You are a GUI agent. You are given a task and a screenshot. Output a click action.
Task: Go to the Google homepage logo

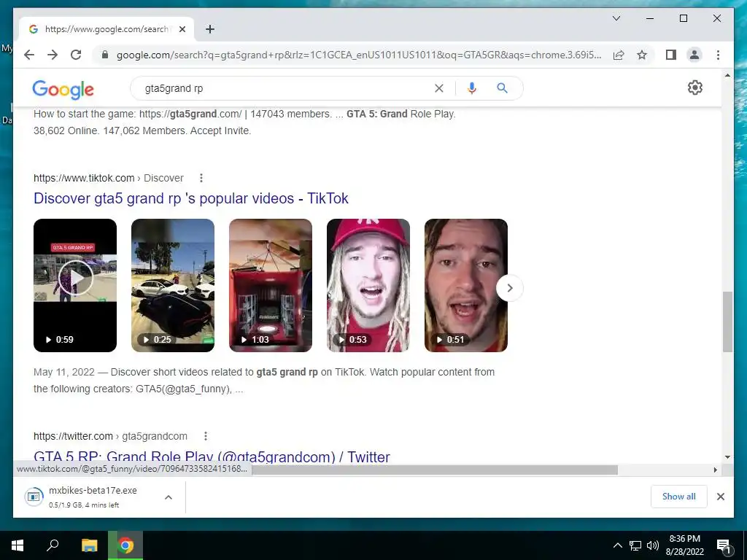63,89
